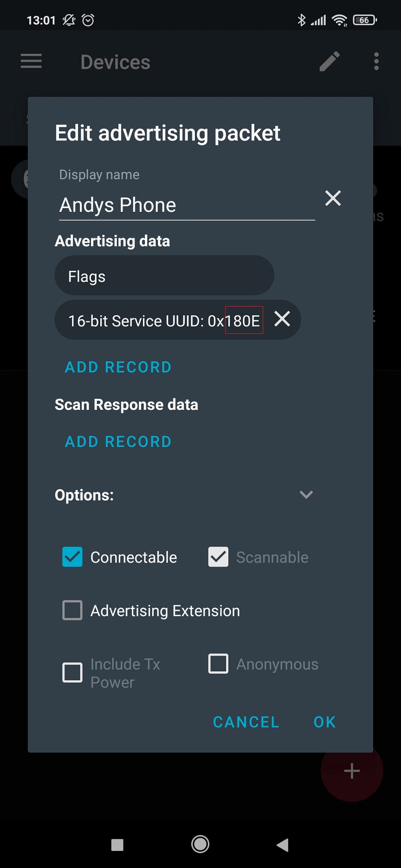Tap the pencil edit icon
The height and width of the screenshot is (868, 401).
coord(330,61)
